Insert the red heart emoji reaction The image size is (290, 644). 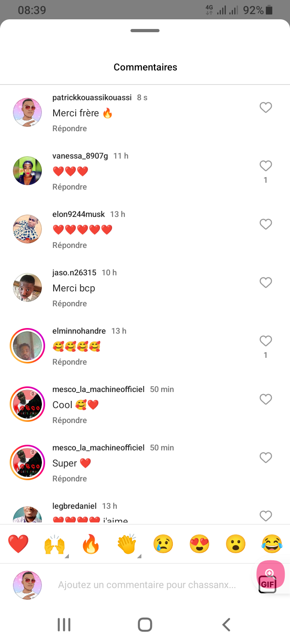[x=18, y=544]
